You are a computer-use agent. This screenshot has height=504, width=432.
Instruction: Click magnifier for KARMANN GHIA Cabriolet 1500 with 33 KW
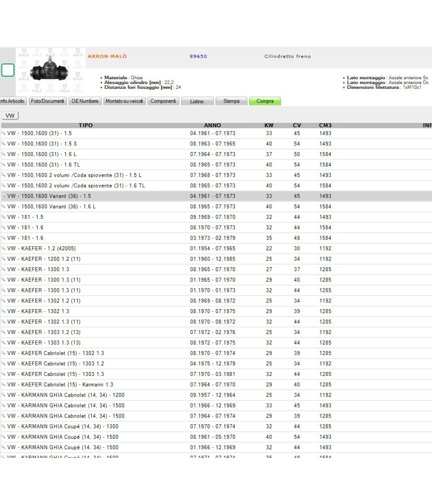(3, 406)
